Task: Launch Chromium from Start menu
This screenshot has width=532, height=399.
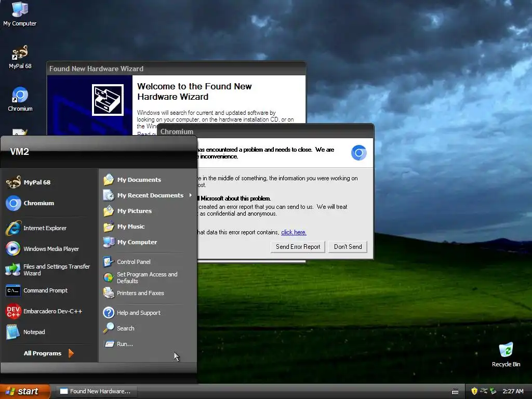Action: (x=49, y=203)
